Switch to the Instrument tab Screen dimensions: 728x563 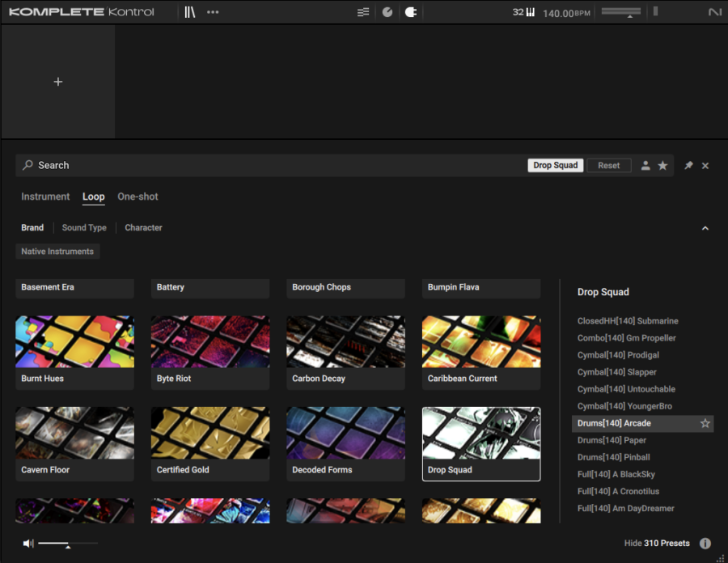45,197
